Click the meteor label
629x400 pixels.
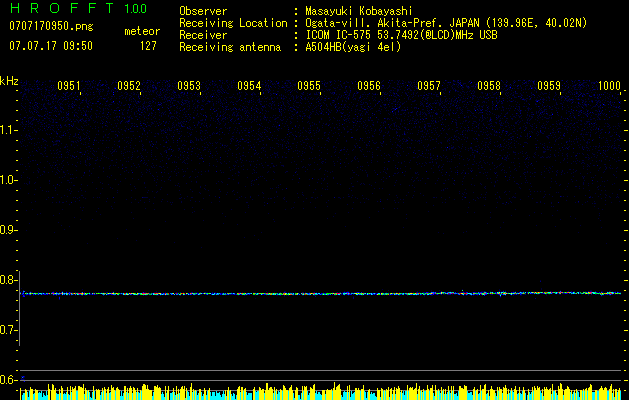pos(142,31)
